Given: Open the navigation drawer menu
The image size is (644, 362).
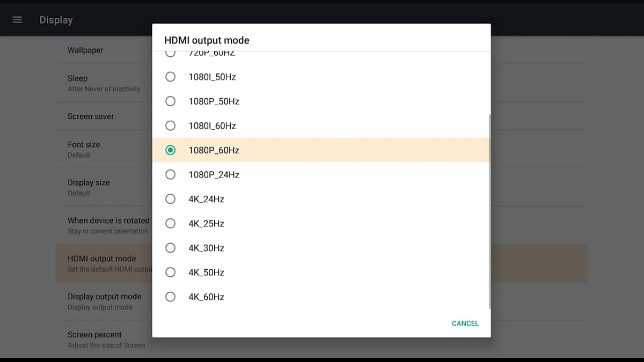Looking at the screenshot, I should coord(17,19).
